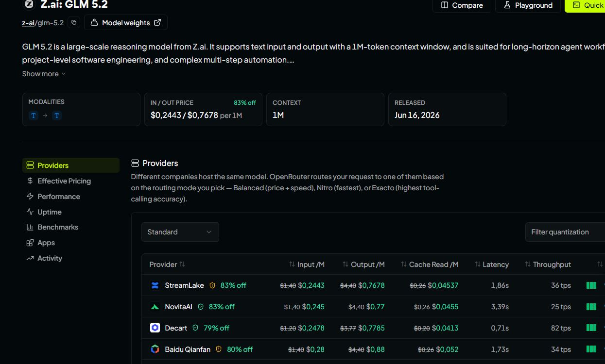Select the Providers sidebar item

(x=71, y=165)
